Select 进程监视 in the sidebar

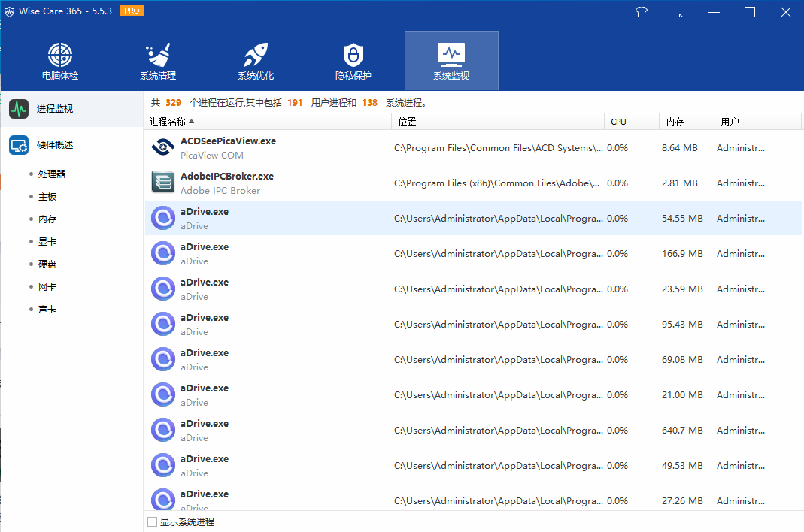pyautogui.click(x=55, y=109)
